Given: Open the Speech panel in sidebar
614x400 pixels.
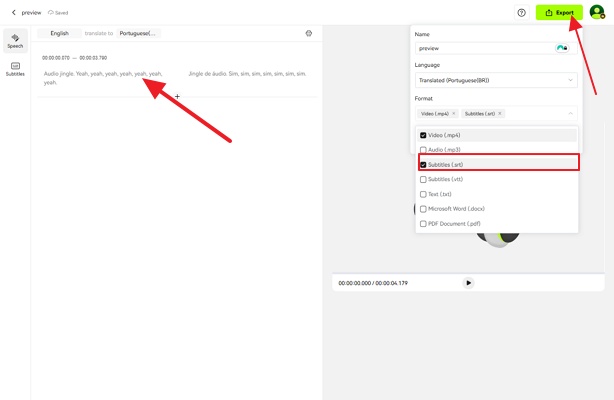Looking at the screenshot, I should tap(15, 40).
